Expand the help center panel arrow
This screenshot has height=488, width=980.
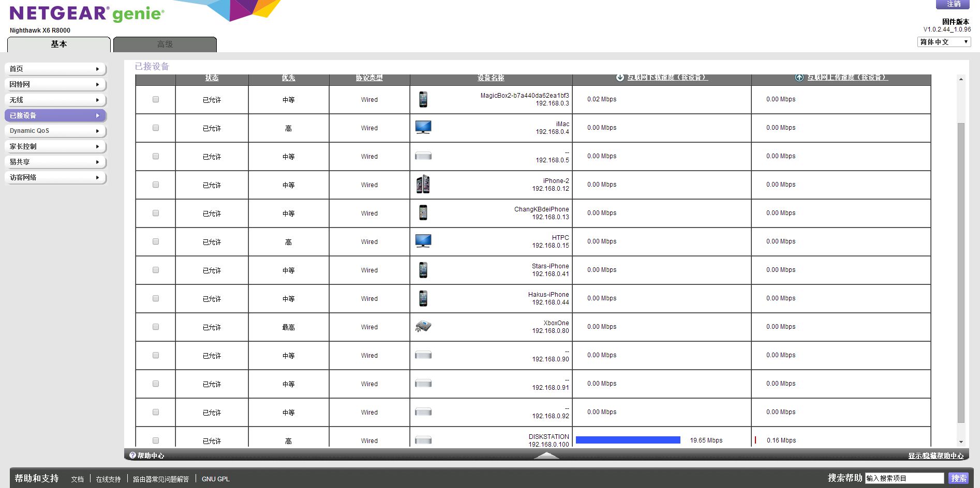546,455
